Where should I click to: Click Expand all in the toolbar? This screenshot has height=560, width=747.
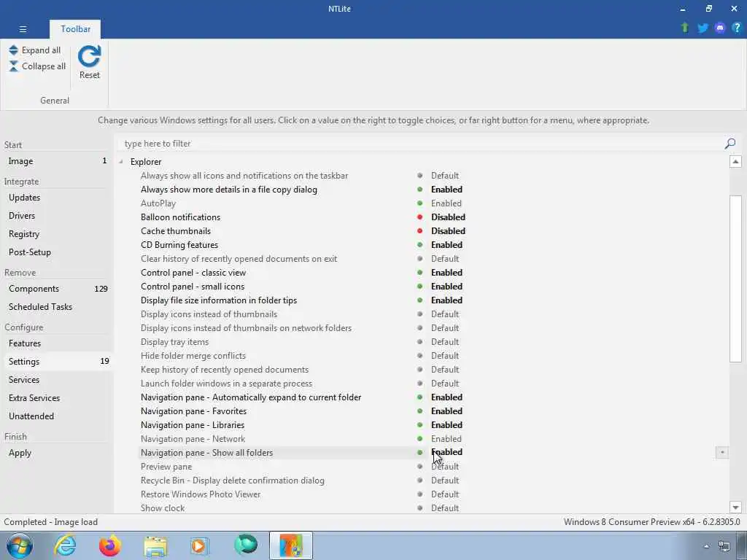35,50
